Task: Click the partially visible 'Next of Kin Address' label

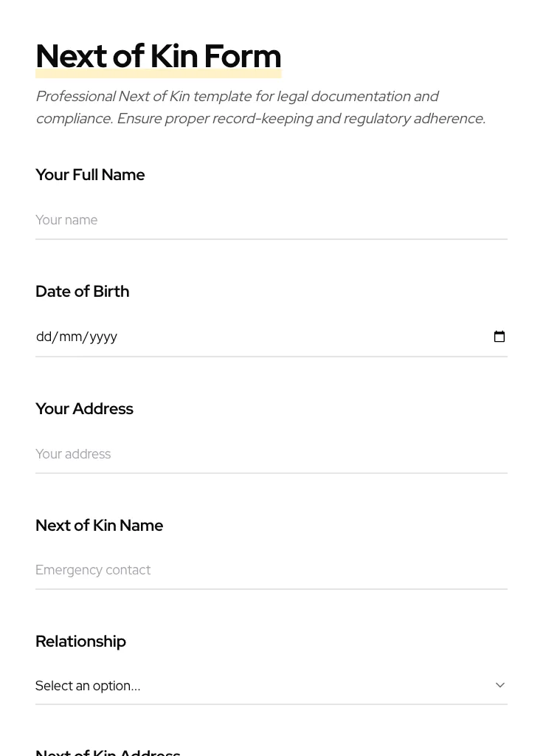Action: tap(108, 752)
